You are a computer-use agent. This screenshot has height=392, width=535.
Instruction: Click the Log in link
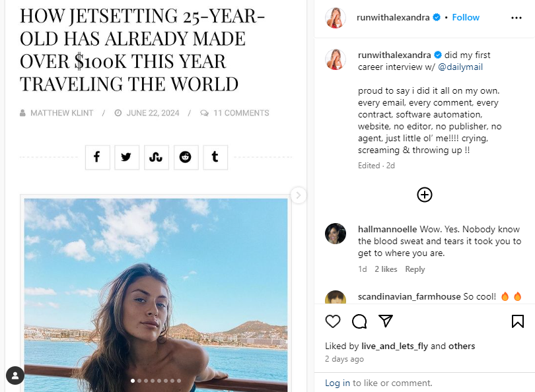(337, 383)
